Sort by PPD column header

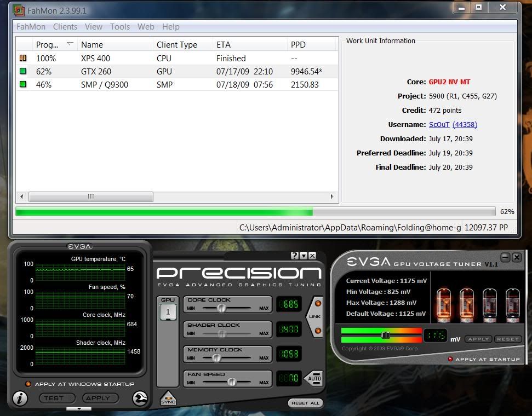pyautogui.click(x=311, y=45)
